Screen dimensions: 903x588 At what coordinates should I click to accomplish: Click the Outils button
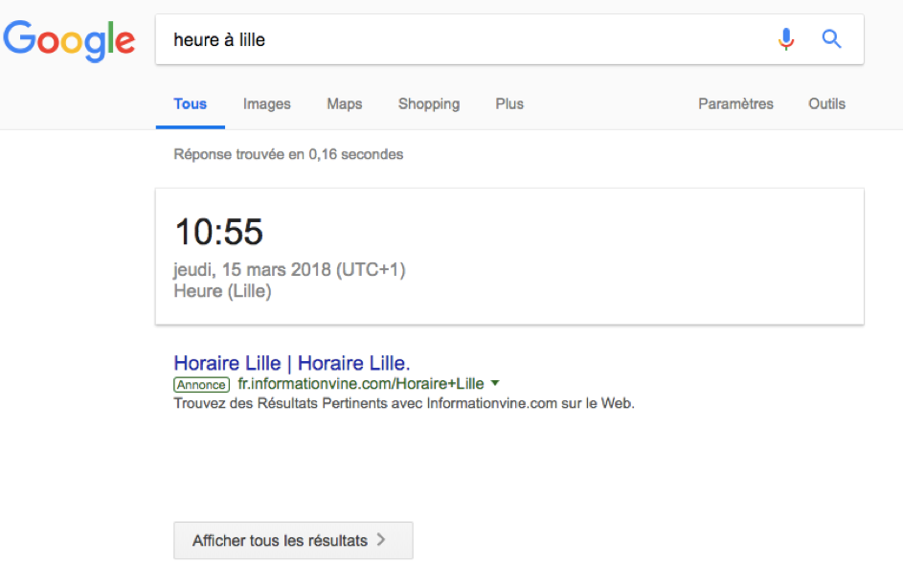826,103
